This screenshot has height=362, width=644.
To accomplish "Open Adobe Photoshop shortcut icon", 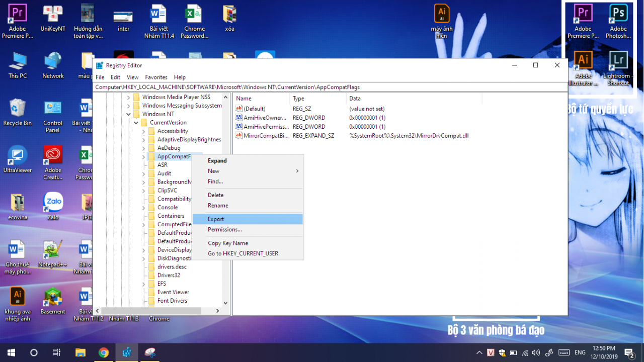I will pos(618,14).
